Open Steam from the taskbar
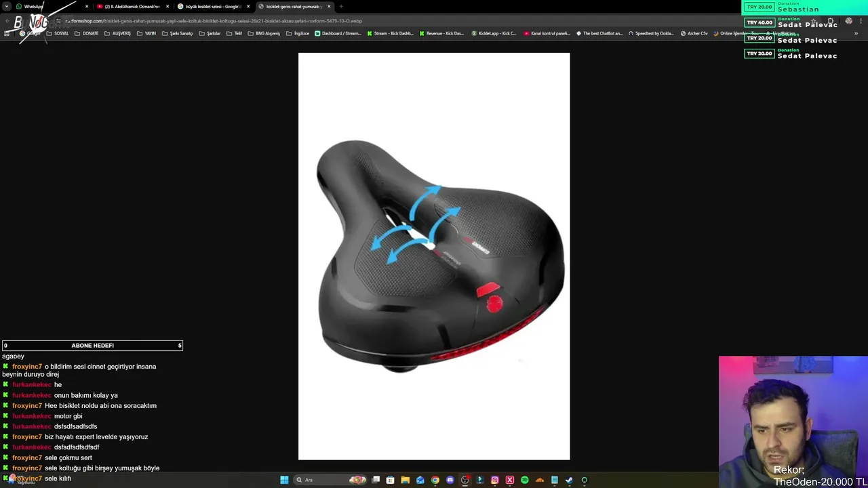The image size is (868, 488). 569,480
